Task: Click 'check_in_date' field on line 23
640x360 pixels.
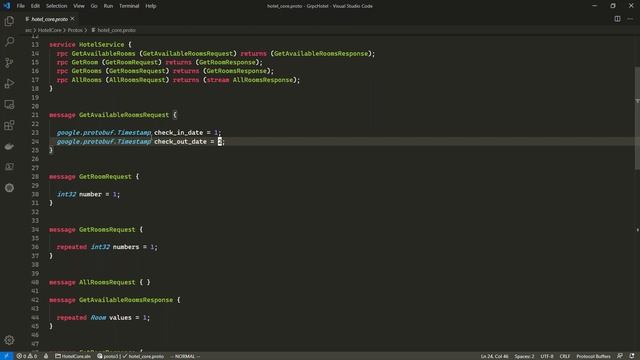Action: [x=178, y=133]
